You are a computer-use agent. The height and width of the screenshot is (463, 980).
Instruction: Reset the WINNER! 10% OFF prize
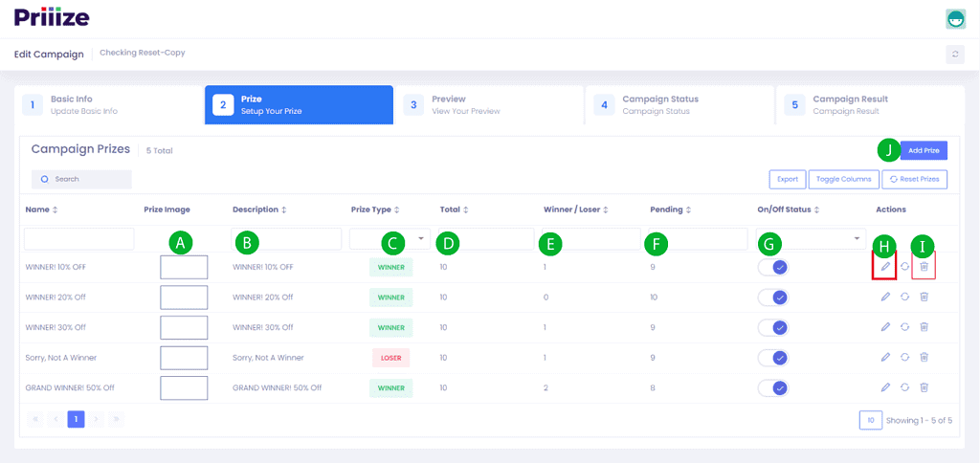click(904, 267)
